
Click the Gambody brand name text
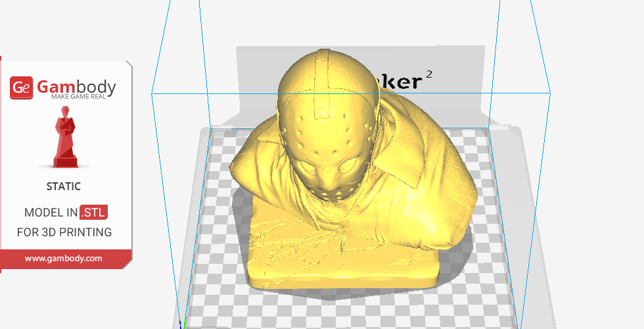tap(76, 86)
